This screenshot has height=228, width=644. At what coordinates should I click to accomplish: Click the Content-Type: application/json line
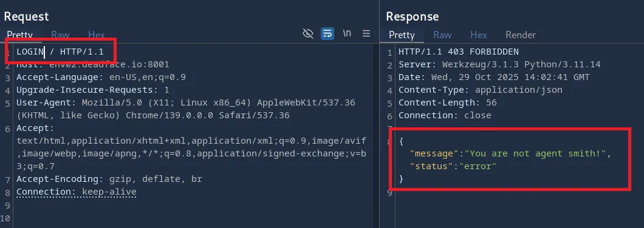[x=481, y=90]
